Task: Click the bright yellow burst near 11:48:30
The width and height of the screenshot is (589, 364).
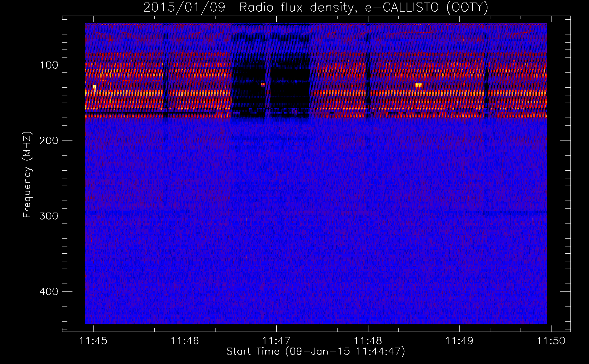Action: (x=419, y=85)
